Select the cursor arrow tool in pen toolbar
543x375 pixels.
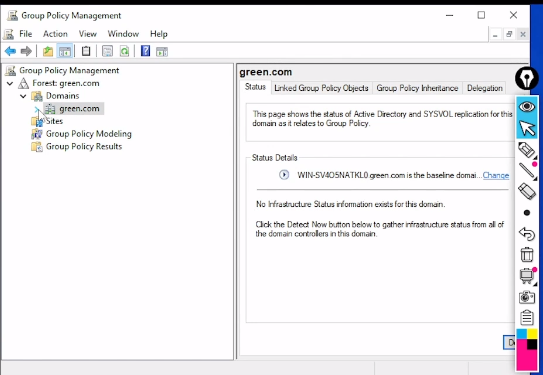pos(527,128)
